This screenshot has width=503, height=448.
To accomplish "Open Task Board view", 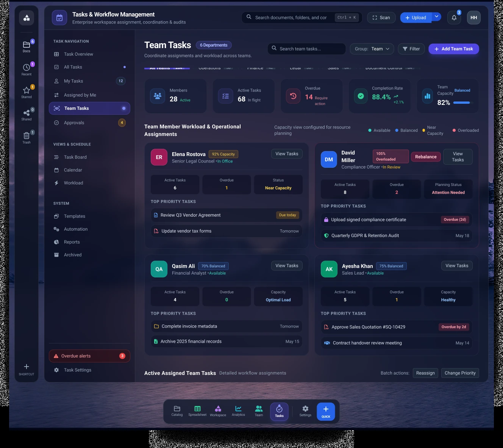I will [x=89, y=157].
